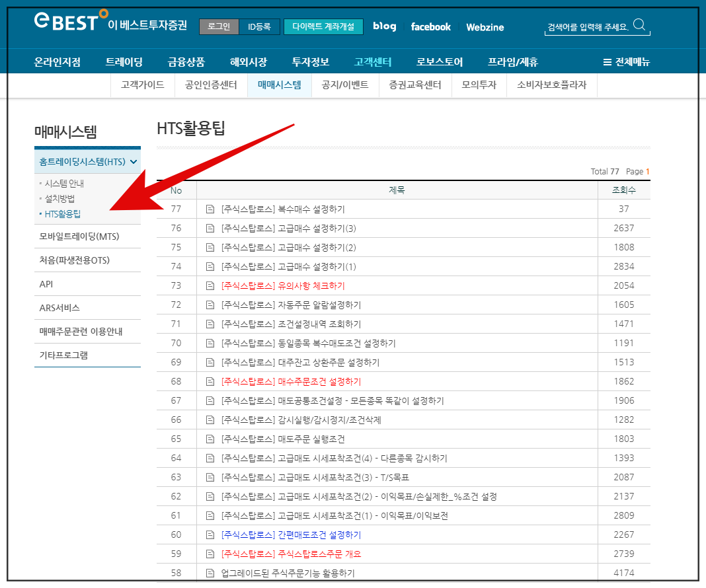Image resolution: width=706 pixels, height=588 pixels.
Task: Click document icon on row 71
Action: click(x=210, y=324)
